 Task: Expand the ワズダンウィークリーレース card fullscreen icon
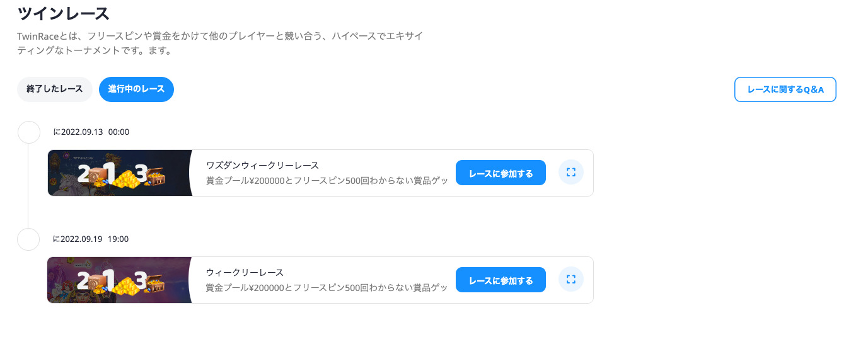click(x=571, y=173)
